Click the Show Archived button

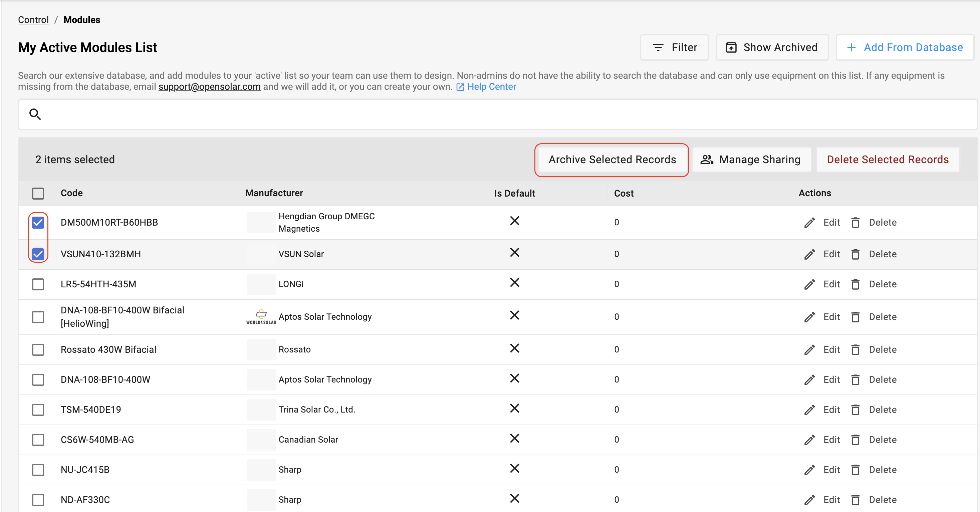click(772, 47)
